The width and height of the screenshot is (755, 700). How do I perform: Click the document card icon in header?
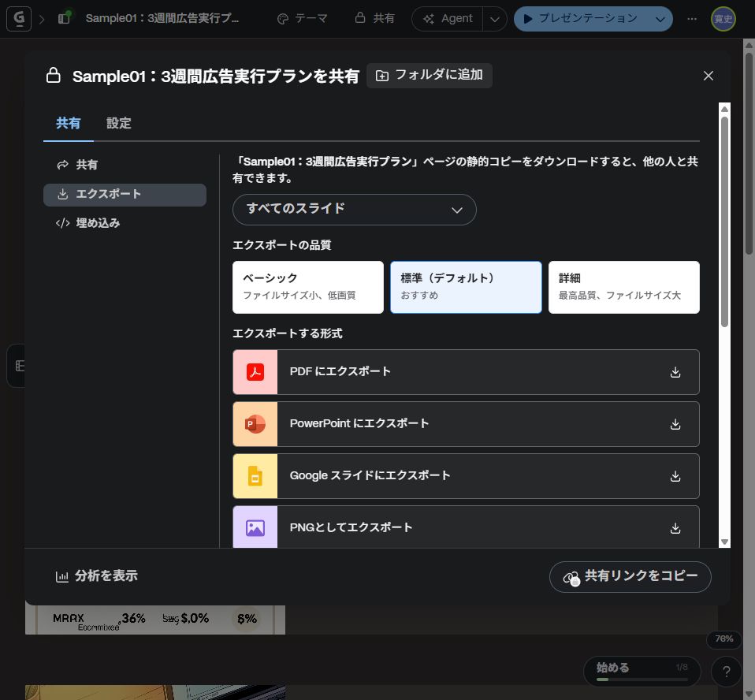pyautogui.click(x=64, y=18)
